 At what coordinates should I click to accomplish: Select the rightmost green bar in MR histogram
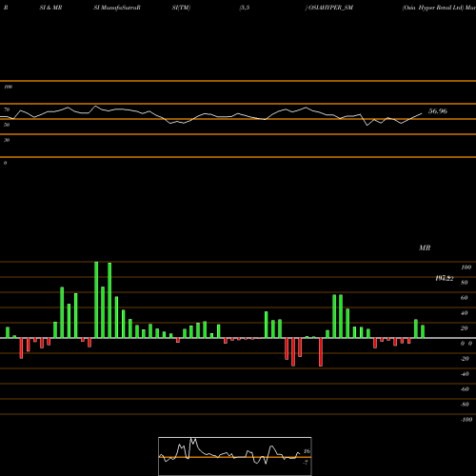click(423, 331)
